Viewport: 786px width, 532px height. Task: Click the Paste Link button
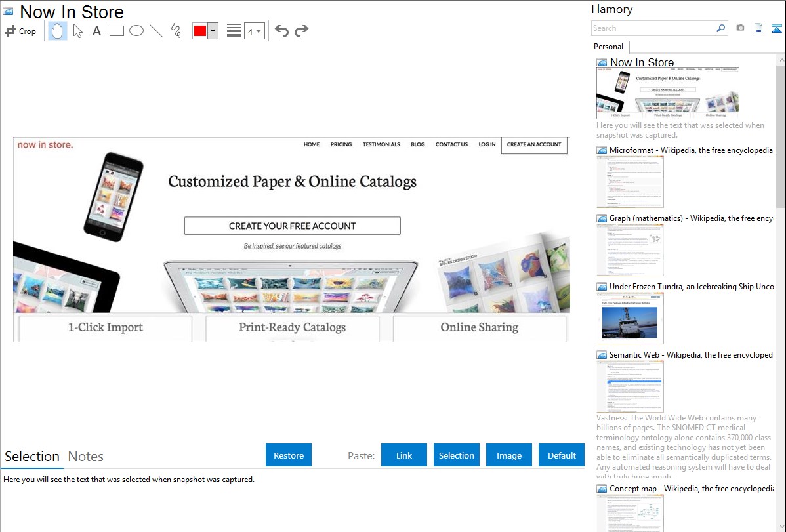click(x=404, y=455)
